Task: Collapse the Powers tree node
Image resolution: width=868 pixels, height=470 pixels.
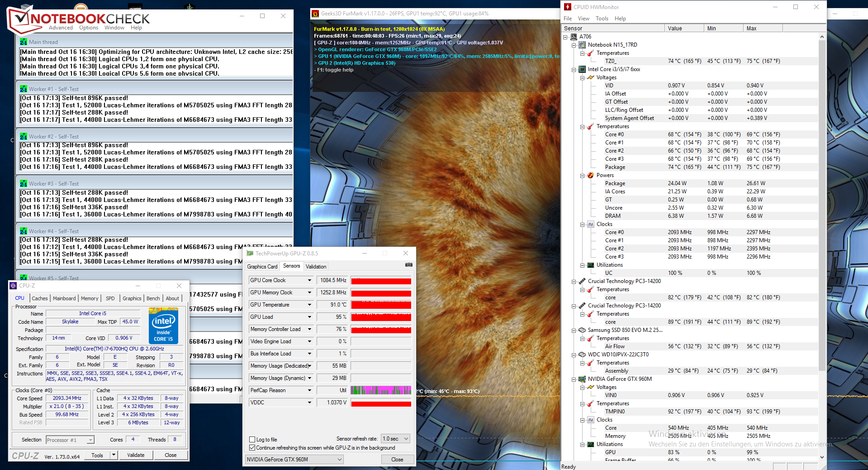Action: (x=583, y=175)
